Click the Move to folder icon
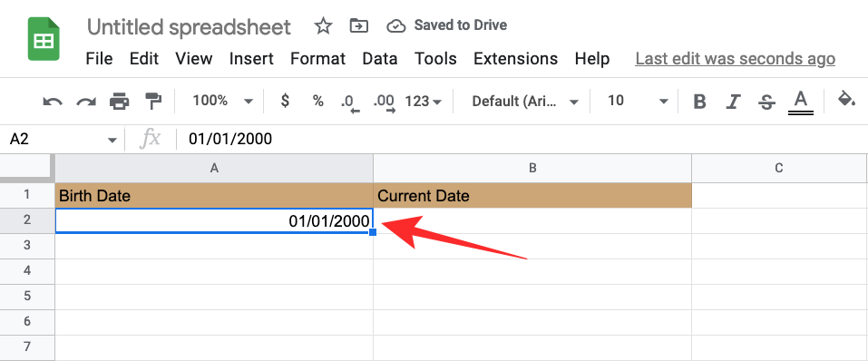 359,26
